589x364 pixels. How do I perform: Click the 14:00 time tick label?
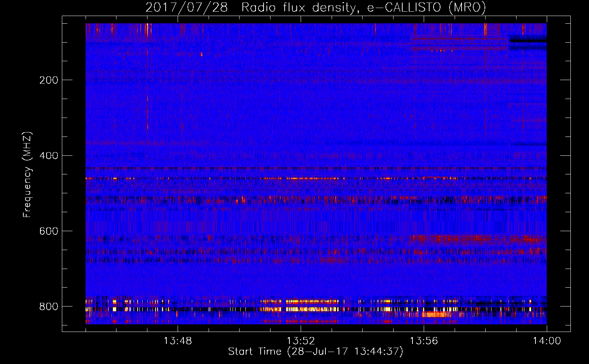tap(547, 341)
